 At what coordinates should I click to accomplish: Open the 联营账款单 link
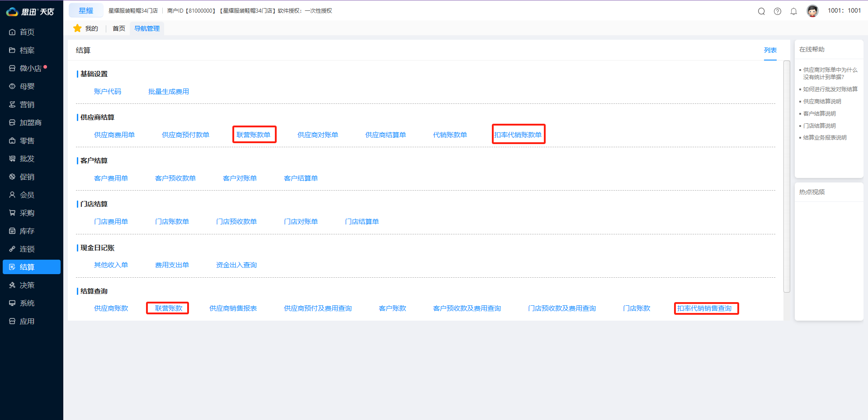point(254,135)
